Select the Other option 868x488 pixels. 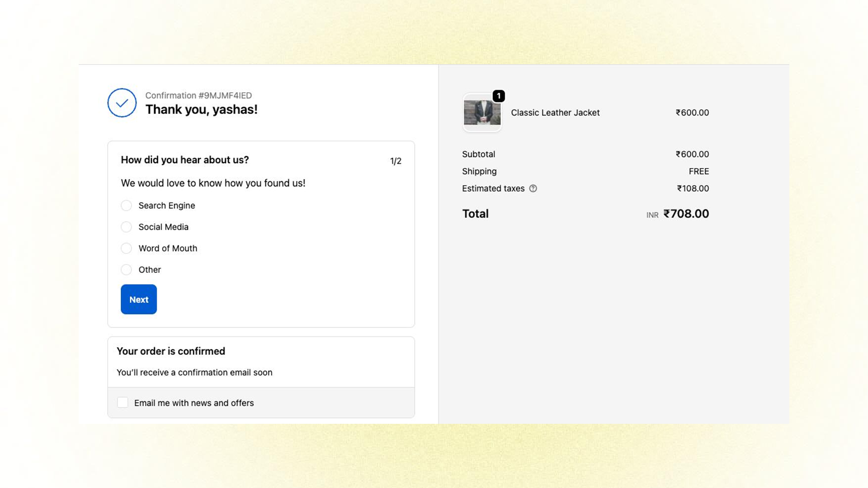pos(126,270)
